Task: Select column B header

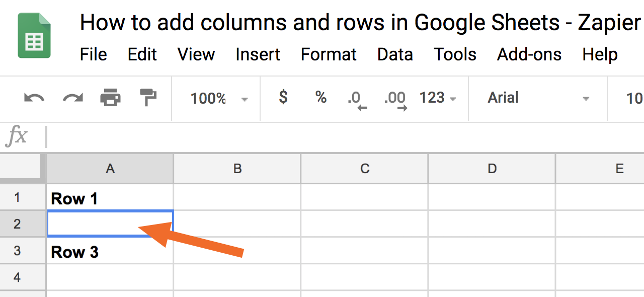Action: pyautogui.click(x=237, y=169)
